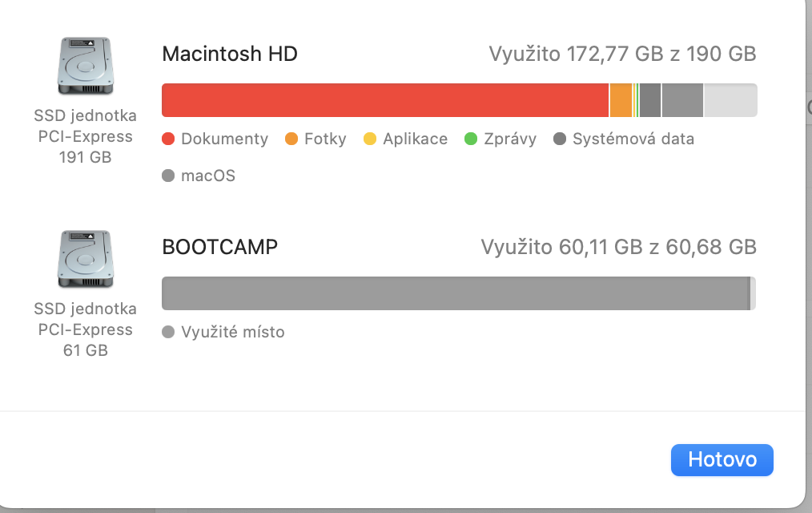
Task: Click the Macintosh HD volume title
Action: pyautogui.click(x=230, y=54)
